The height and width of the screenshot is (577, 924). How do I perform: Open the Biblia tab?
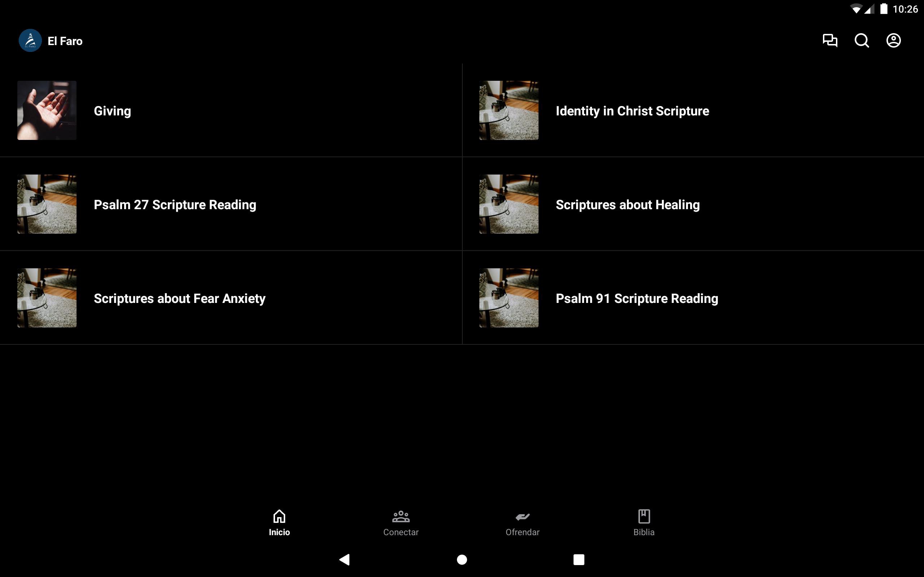[x=644, y=523]
